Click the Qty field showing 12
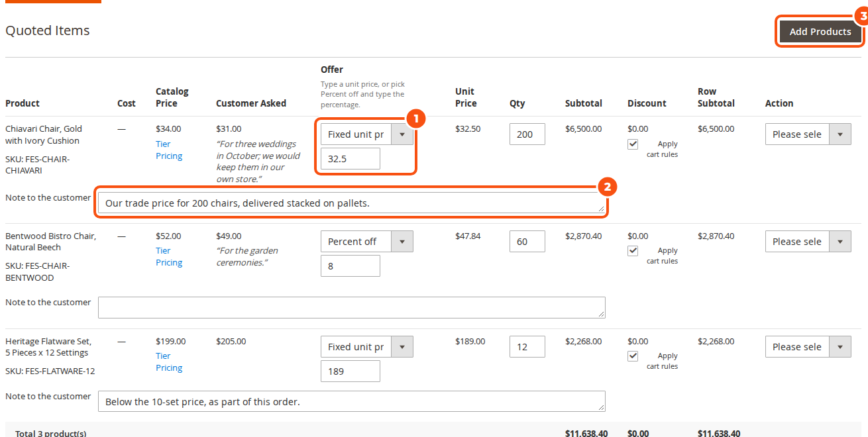Screen dimensions: 868x437 527,347
